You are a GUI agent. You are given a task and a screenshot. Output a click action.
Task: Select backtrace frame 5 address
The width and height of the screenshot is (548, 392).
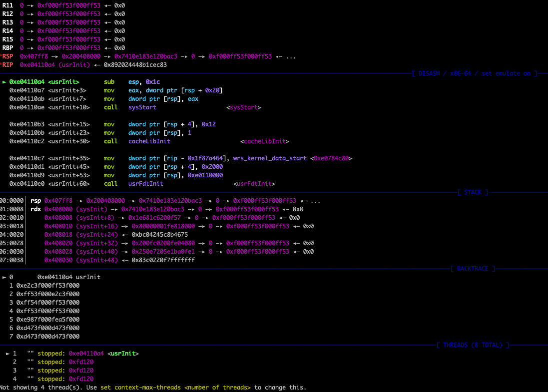pyautogui.click(x=48, y=319)
